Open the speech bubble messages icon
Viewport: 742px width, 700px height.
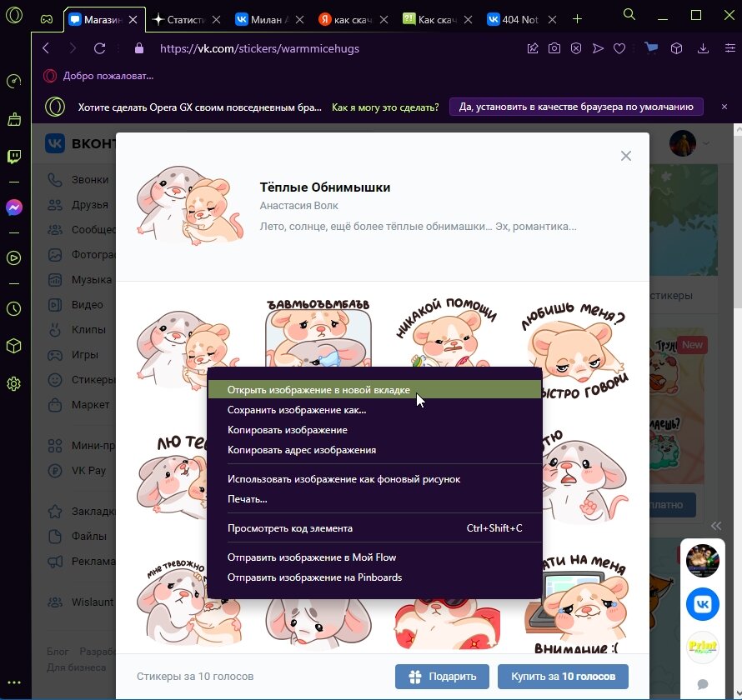[703, 684]
